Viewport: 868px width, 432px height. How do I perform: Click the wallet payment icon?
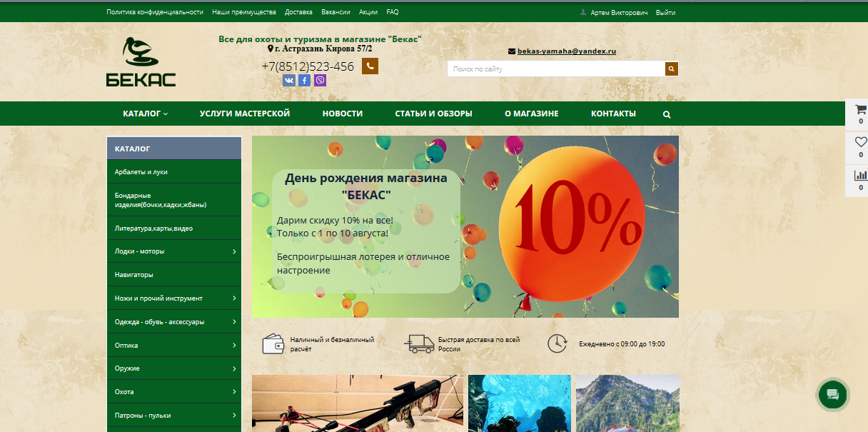tap(273, 343)
